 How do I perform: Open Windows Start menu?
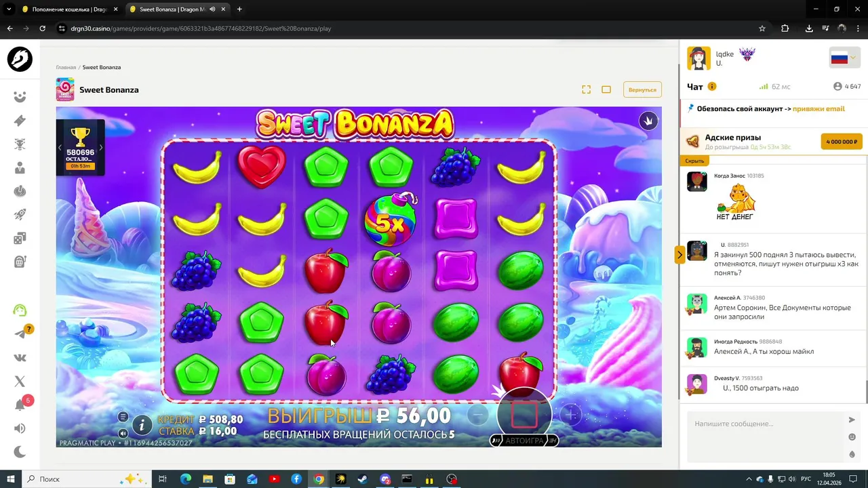11,479
